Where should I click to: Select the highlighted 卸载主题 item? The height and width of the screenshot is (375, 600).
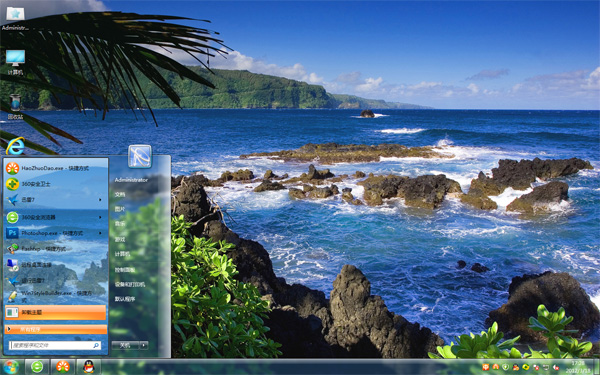(x=55, y=312)
